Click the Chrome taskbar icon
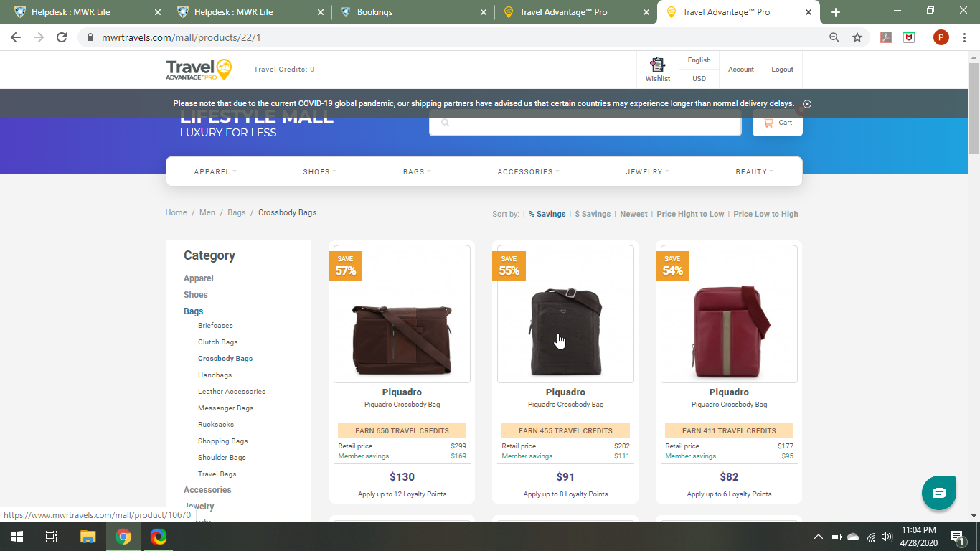980x551 pixels. 123,537
